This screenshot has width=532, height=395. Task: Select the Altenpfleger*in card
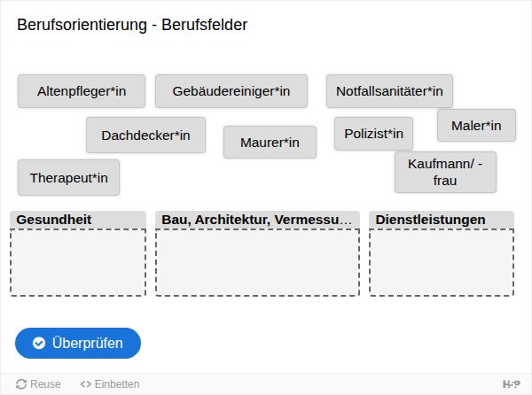pos(82,91)
